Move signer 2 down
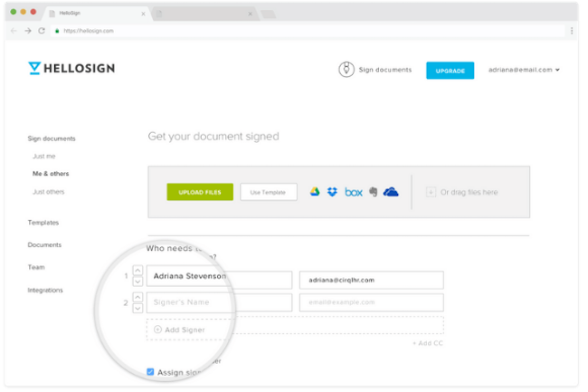Viewport: 588px width, 392px height. point(138,309)
